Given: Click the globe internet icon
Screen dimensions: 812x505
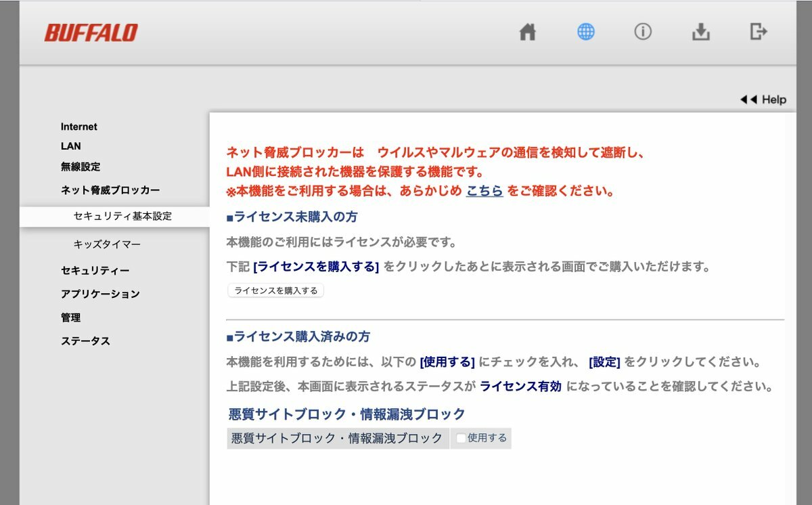Looking at the screenshot, I should click(586, 32).
